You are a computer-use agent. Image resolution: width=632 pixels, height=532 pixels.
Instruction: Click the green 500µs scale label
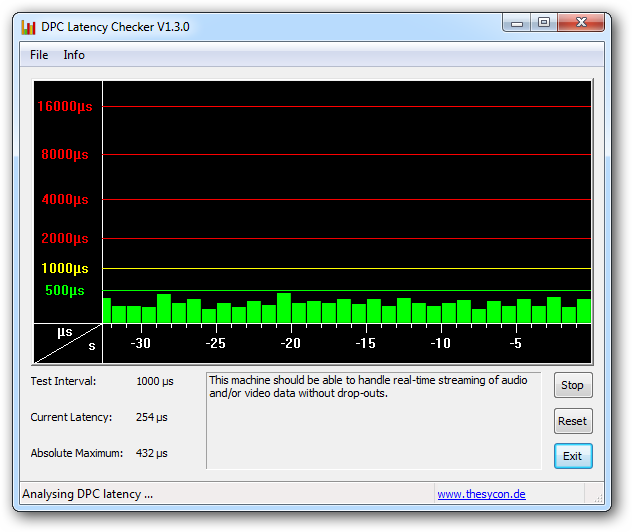(65, 290)
